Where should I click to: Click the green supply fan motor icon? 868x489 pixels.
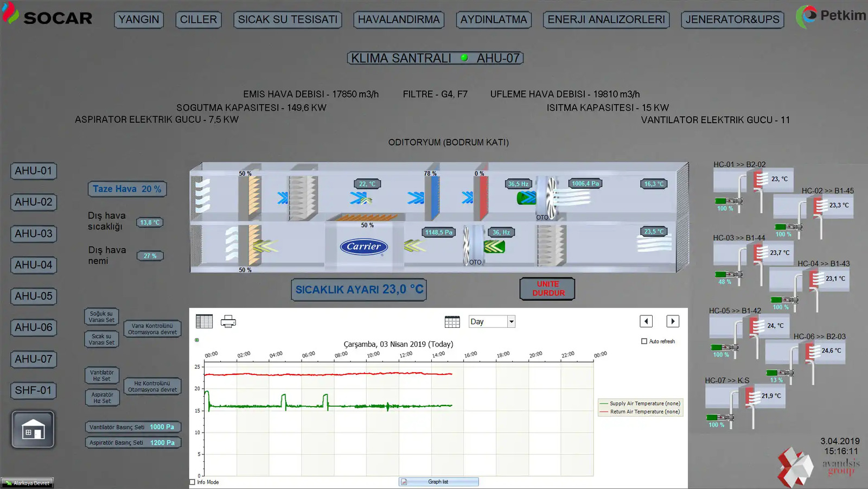pyautogui.click(x=526, y=198)
